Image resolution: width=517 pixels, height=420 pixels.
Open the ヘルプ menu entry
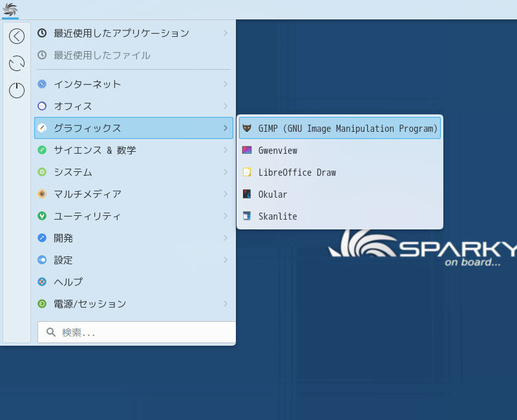(134, 282)
